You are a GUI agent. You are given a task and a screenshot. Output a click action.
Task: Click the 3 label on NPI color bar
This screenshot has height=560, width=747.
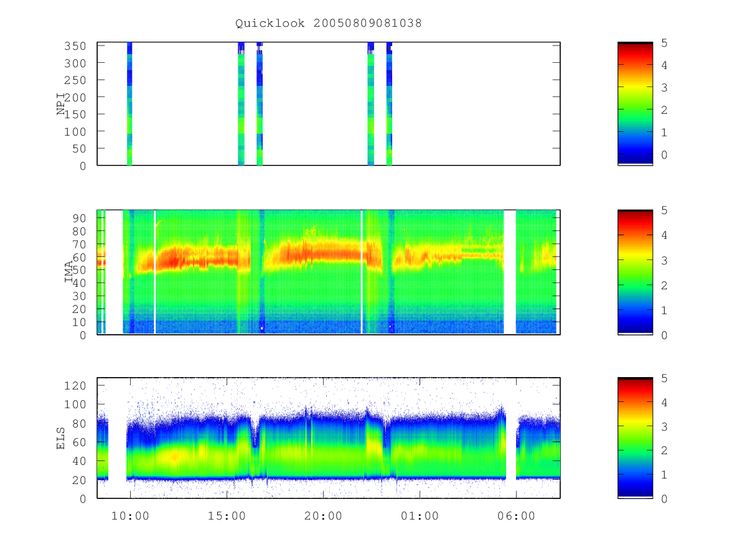coord(664,88)
